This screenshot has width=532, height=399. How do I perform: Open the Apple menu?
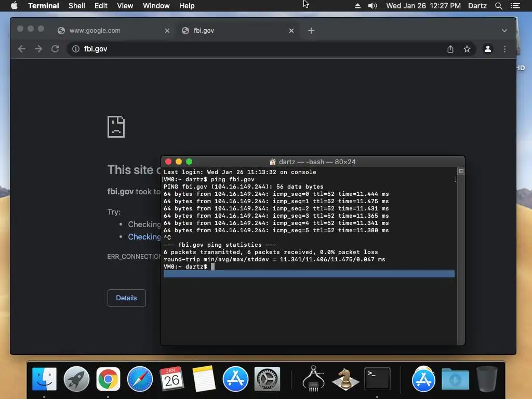pyautogui.click(x=14, y=6)
